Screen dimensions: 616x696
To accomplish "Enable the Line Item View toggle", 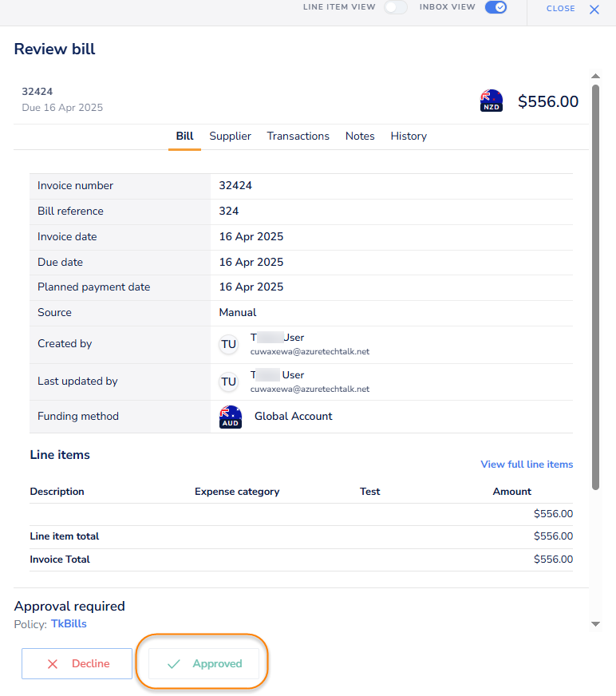I will click(x=396, y=7).
